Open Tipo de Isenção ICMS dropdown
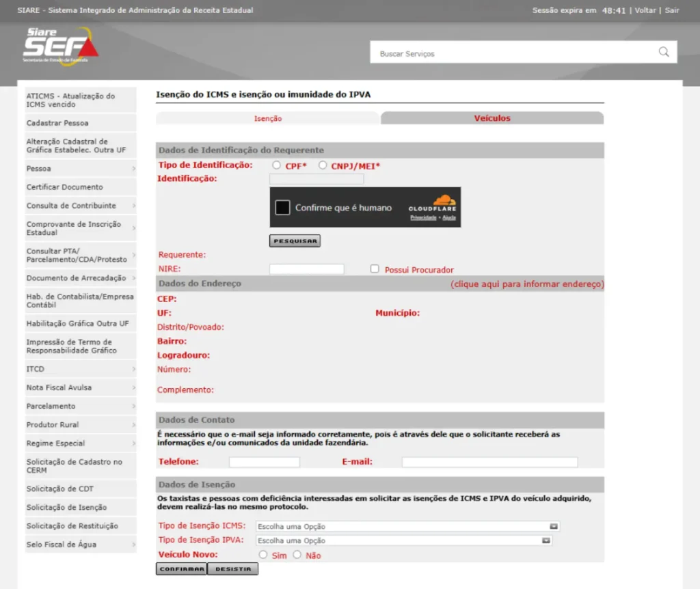Screen dimensions: 700x589 pyautogui.click(x=407, y=526)
